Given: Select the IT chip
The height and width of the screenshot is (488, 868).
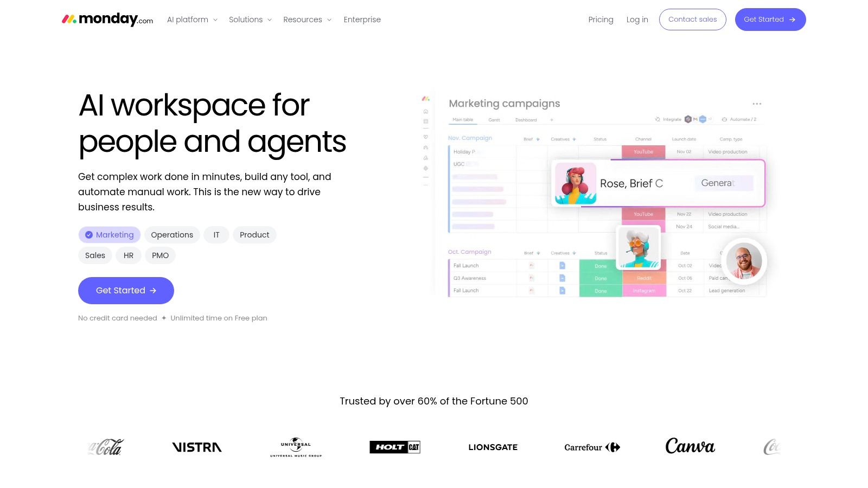Looking at the screenshot, I should click(x=216, y=235).
